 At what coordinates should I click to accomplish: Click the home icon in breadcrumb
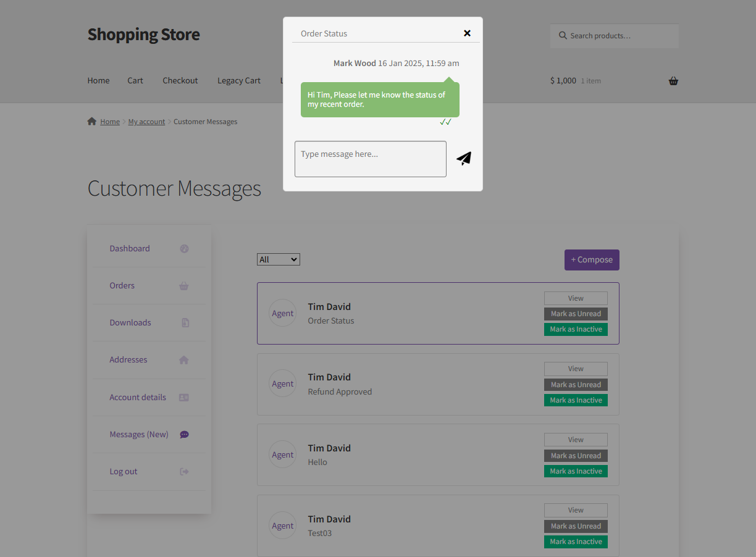click(x=92, y=122)
